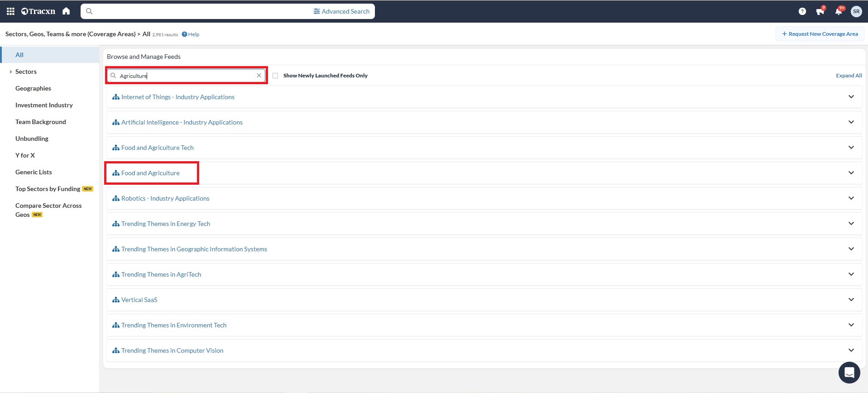Open the chat messages icon in header
The width and height of the screenshot is (868, 393).
pyautogui.click(x=820, y=11)
